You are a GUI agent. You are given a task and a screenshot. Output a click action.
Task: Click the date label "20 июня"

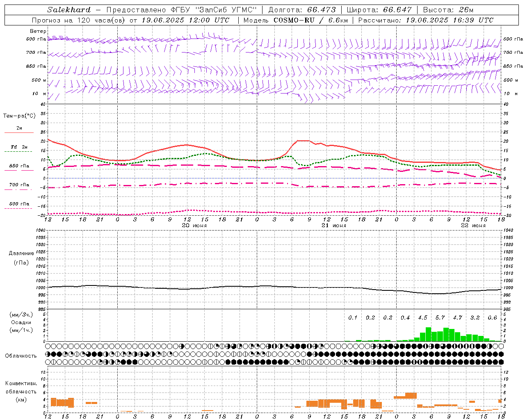click(x=194, y=226)
